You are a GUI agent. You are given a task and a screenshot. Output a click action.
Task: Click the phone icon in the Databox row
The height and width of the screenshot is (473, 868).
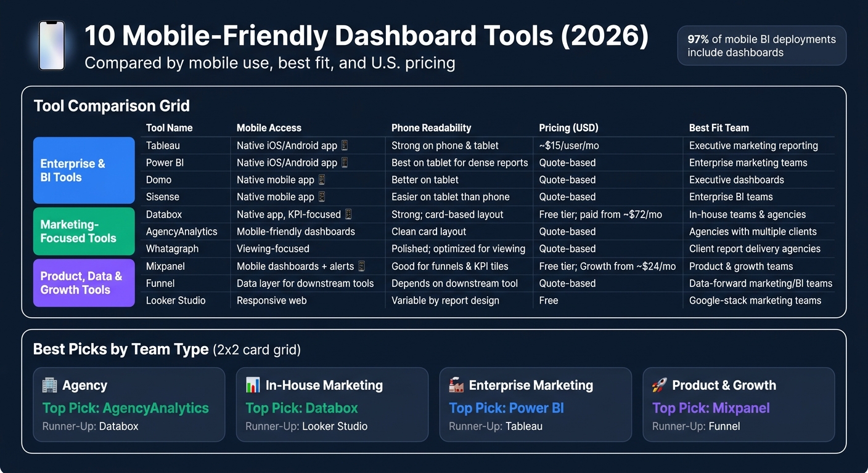pos(348,215)
